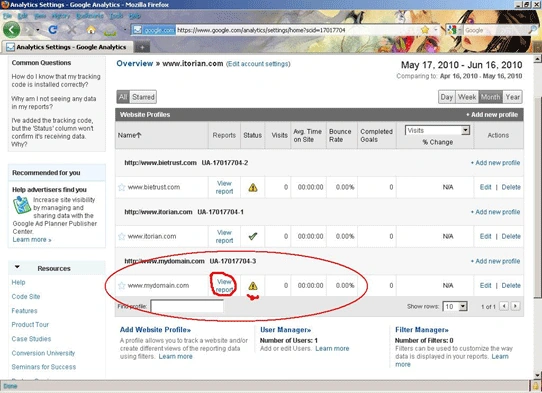Click inside the Find profile field
542x393 pixels.
[x=187, y=306]
